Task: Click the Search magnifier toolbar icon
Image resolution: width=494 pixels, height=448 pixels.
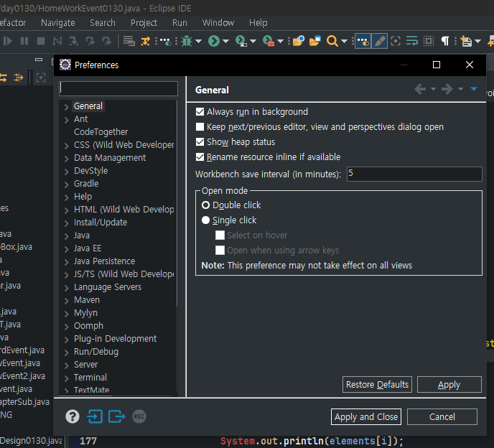Action: pyautogui.click(x=332, y=41)
